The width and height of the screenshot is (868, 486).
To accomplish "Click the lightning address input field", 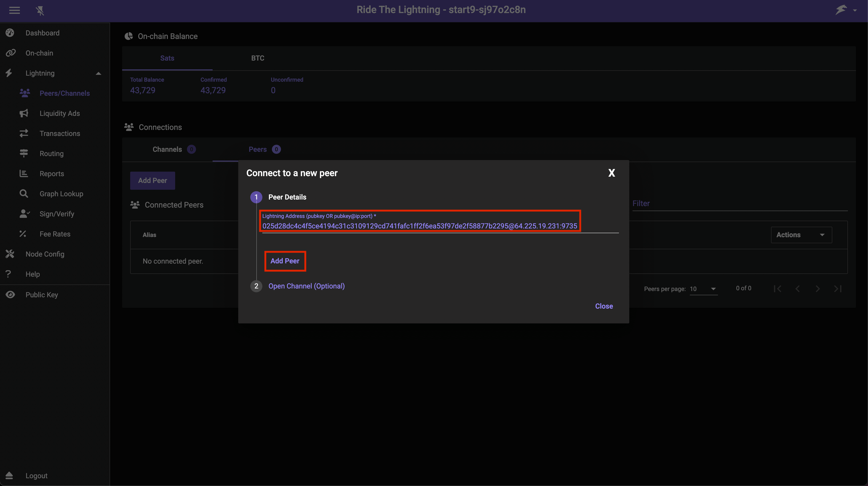I will click(420, 226).
